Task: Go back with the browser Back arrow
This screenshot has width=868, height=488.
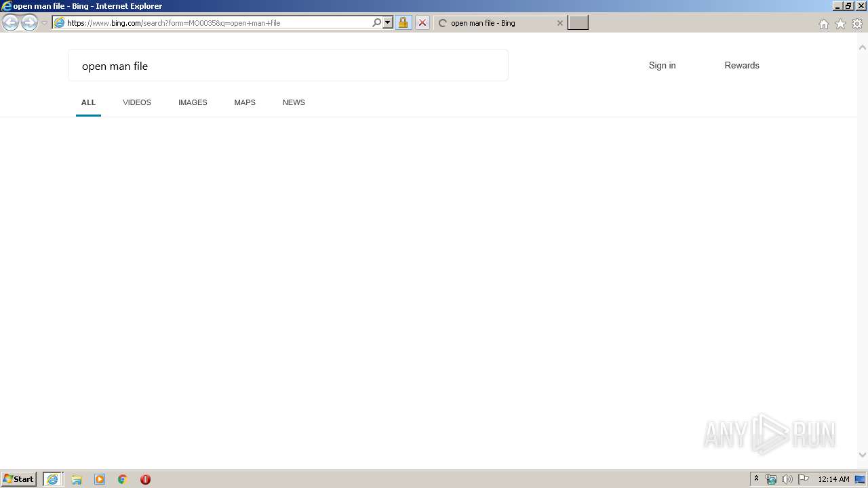Action: (10, 23)
